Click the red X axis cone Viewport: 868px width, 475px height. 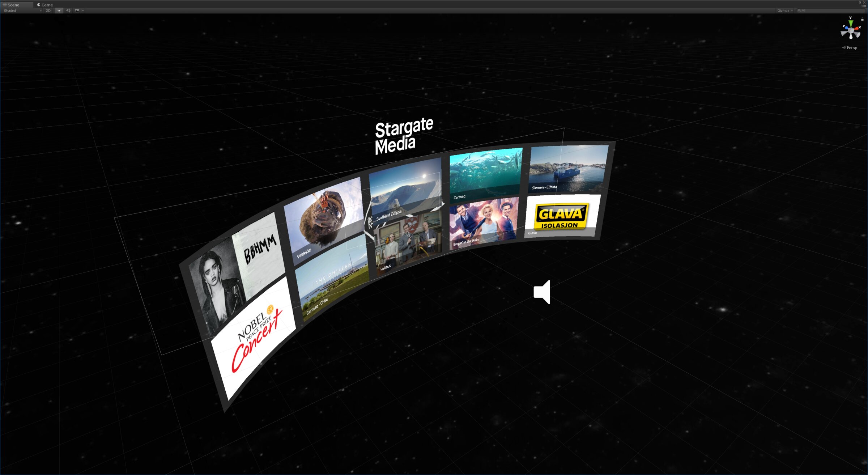(x=857, y=29)
